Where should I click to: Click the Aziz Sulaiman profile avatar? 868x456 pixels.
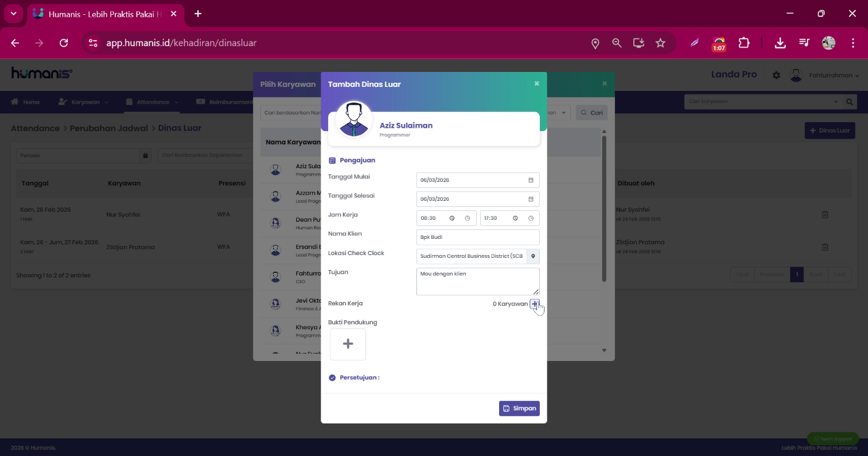(353, 119)
